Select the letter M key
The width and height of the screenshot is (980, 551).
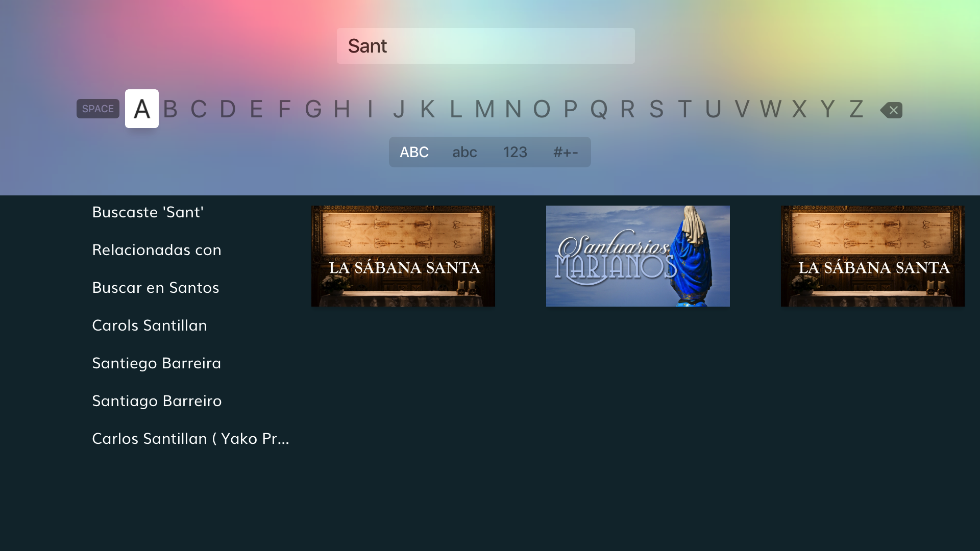[485, 109]
